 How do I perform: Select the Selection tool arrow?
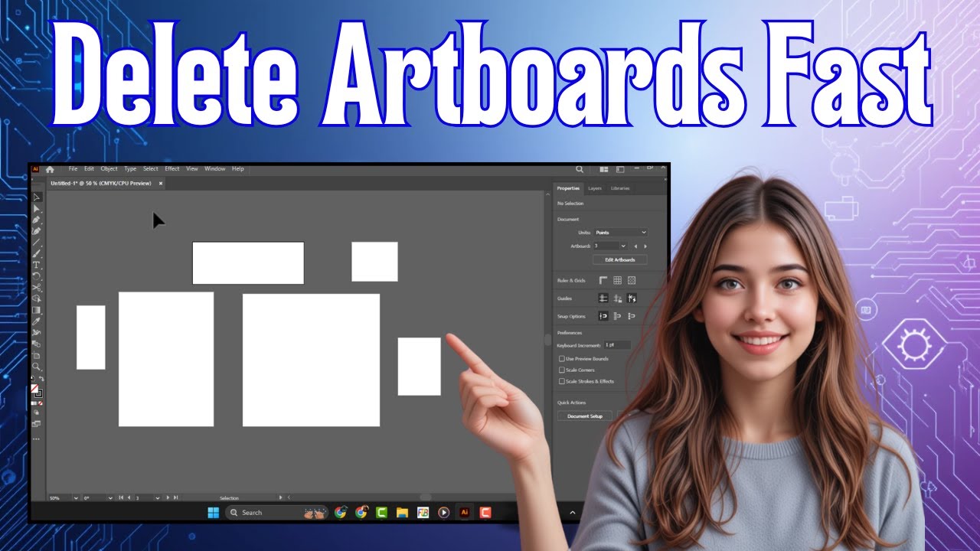36,197
